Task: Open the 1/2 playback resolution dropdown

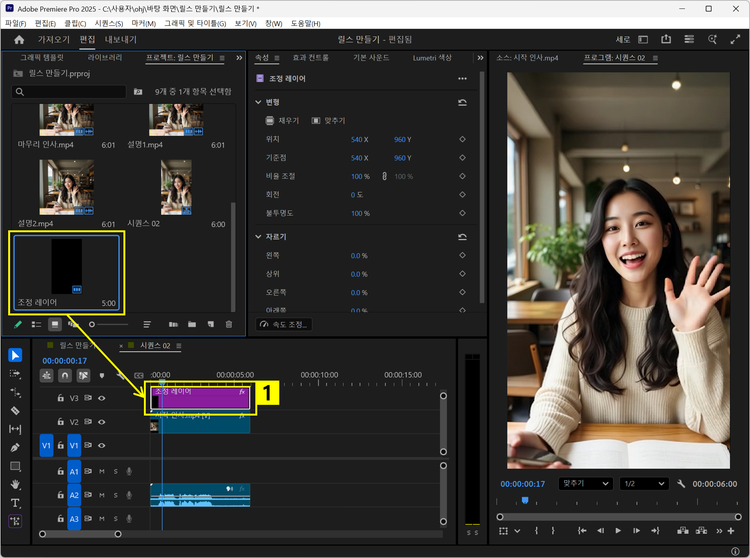Action: [x=643, y=483]
